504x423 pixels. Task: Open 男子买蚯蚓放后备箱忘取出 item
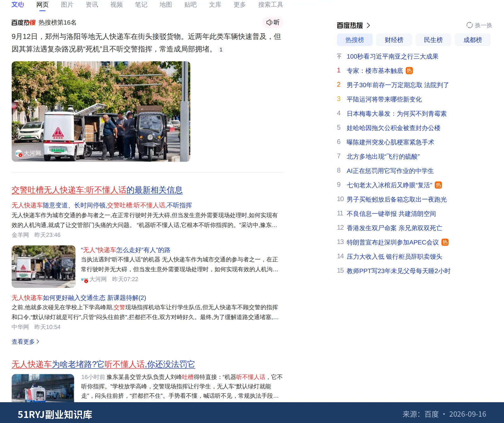click(397, 199)
